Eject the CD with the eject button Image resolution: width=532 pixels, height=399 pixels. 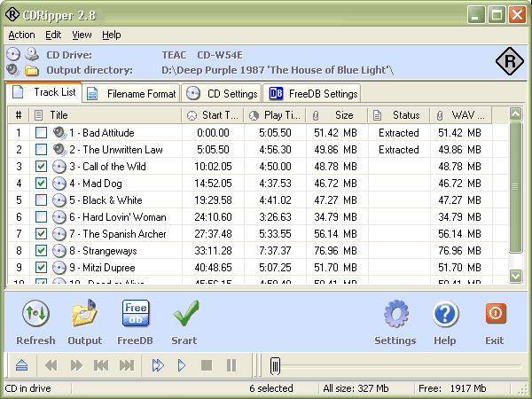click(x=21, y=365)
